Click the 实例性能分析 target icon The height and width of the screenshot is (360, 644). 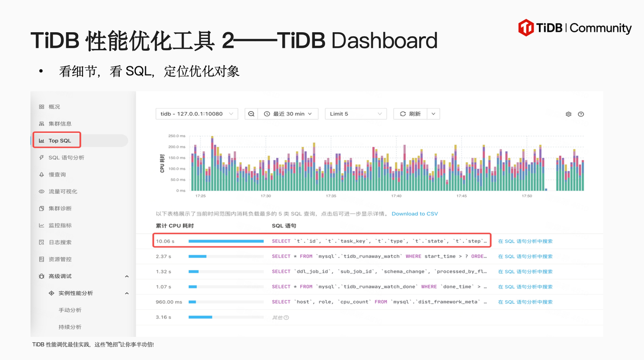(51, 293)
